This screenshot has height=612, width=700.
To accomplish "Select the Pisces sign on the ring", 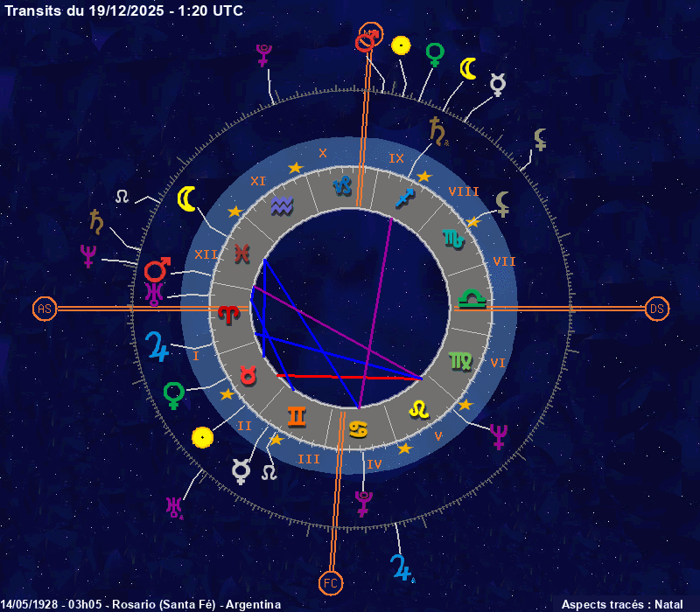I will [x=241, y=254].
